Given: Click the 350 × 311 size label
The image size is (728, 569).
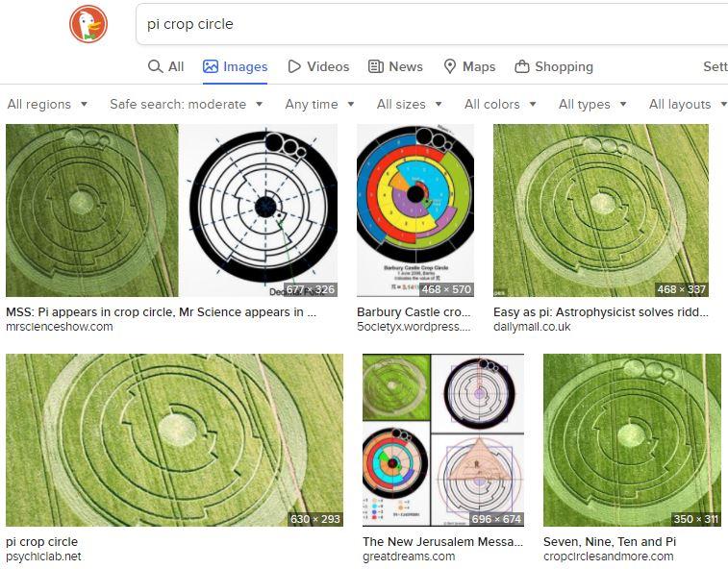Looking at the screenshot, I should click(x=696, y=519).
